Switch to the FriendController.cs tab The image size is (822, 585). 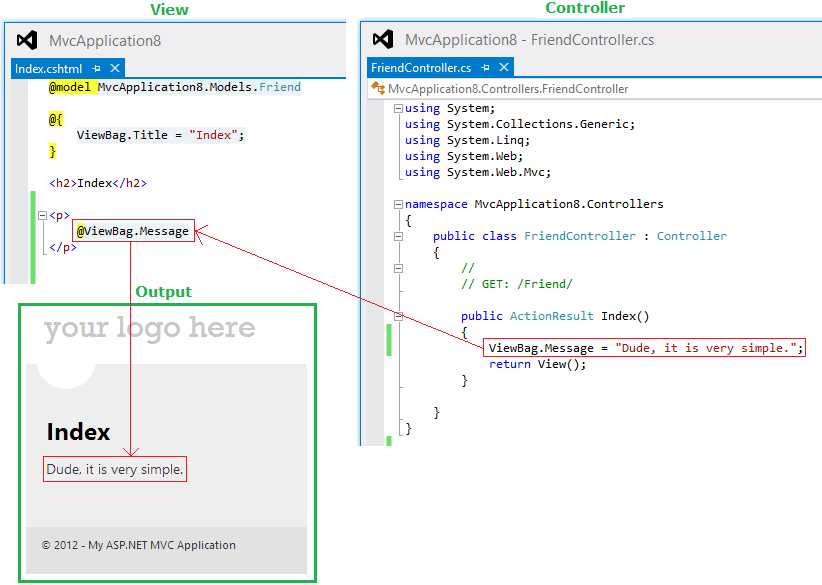[421, 68]
